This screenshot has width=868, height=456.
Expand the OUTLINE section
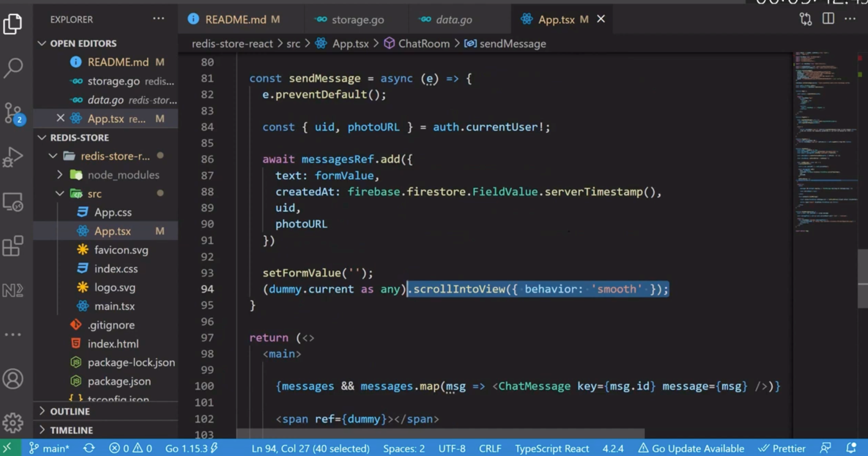coord(70,411)
